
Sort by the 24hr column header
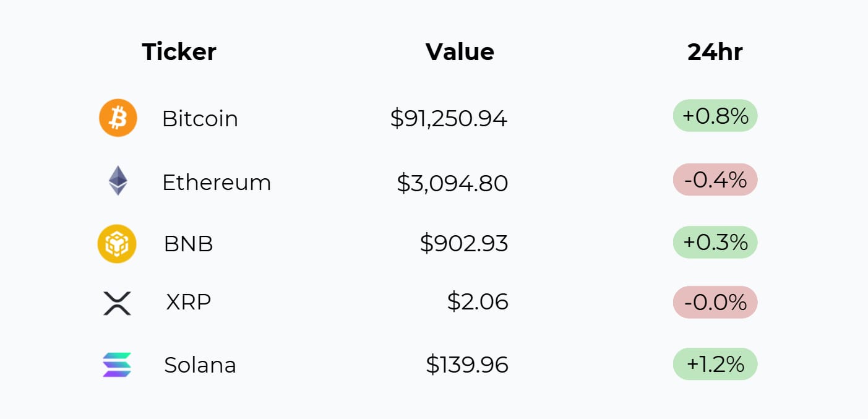click(x=715, y=52)
